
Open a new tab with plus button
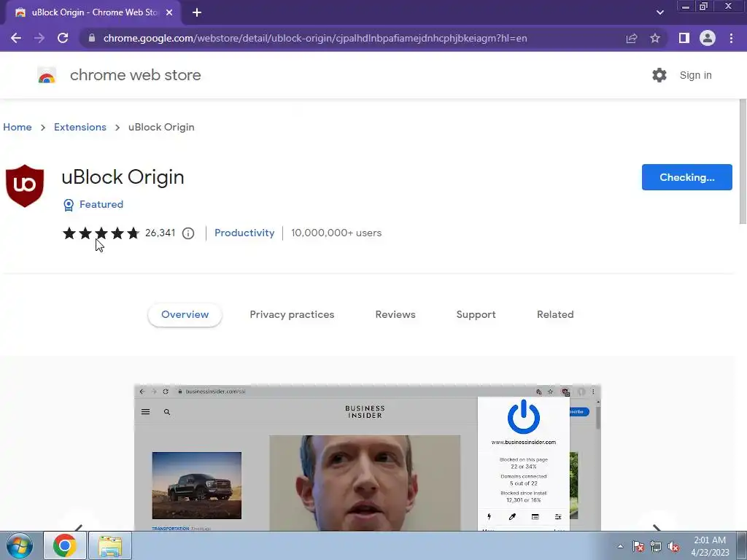197,13
